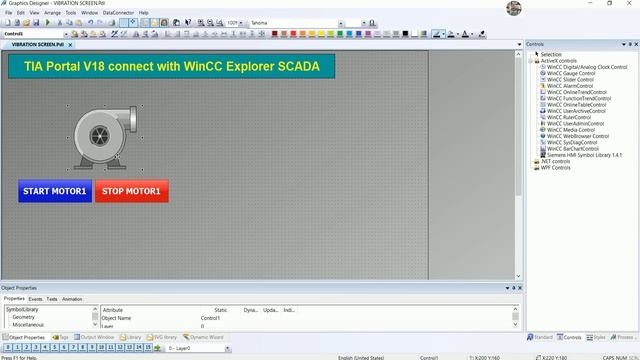Viewport: 640px width, 360px height.
Task: Pick the black color swatch
Action: click(405, 34)
